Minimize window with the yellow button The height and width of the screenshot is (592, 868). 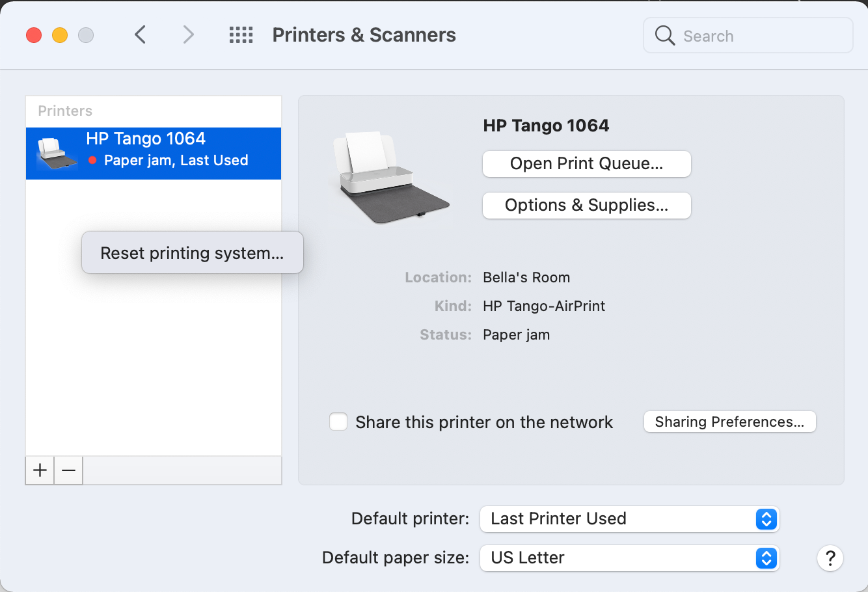click(60, 35)
